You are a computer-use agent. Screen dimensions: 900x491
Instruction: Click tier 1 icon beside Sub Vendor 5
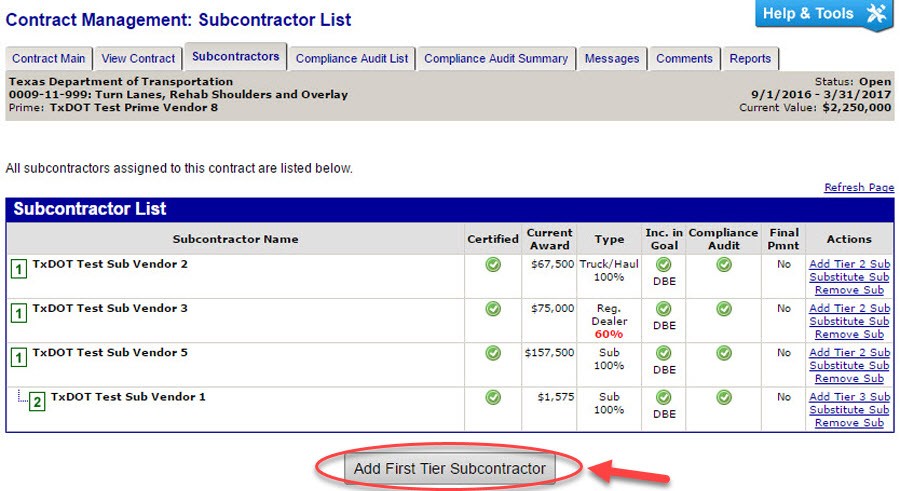[x=19, y=356]
